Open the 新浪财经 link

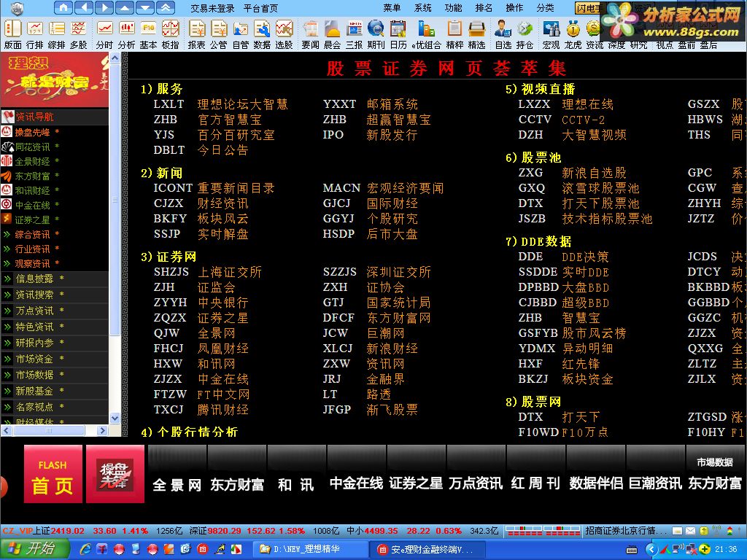point(392,348)
